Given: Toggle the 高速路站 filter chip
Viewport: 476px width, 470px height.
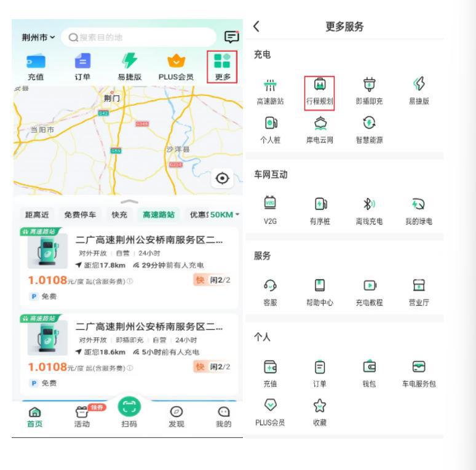Looking at the screenshot, I should (159, 215).
